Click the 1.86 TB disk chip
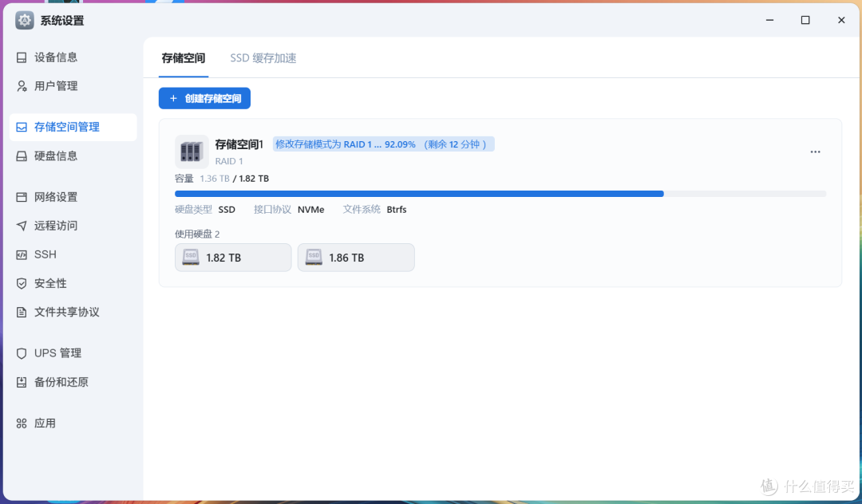Screen dimensions: 862x504 click(356, 258)
